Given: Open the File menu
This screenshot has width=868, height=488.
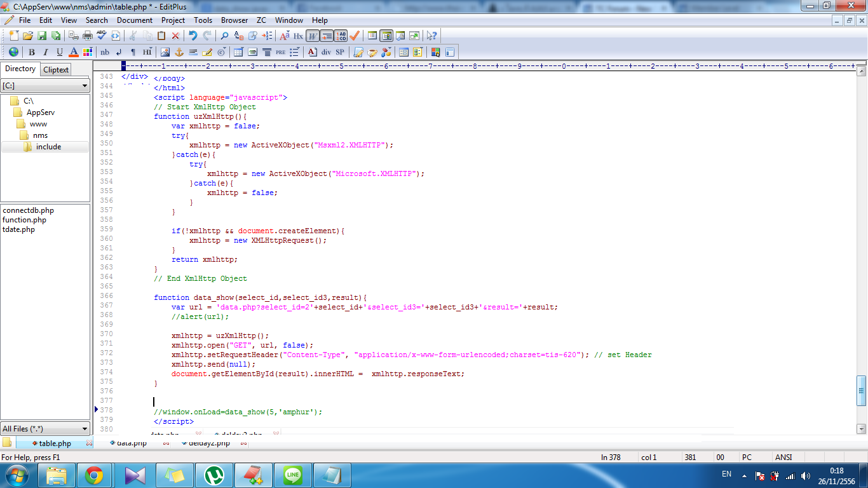Looking at the screenshot, I should (x=25, y=20).
